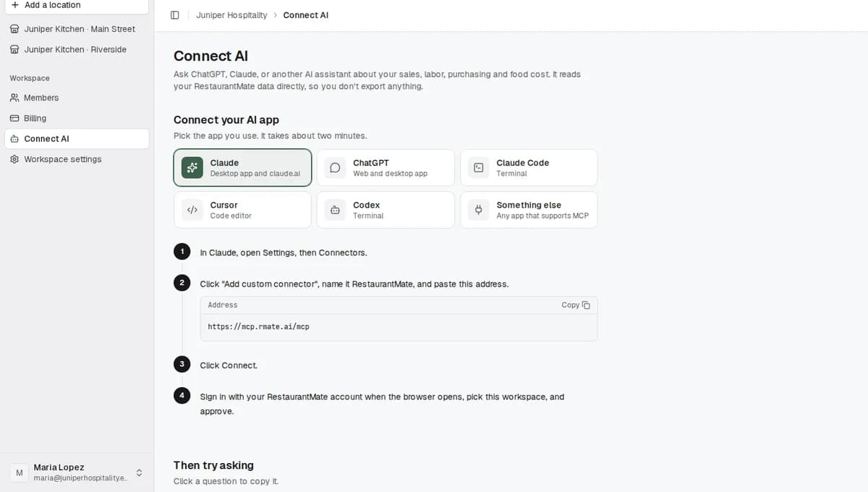Click the Juniper Hospitality breadcrumb
Viewport: 868px width, 492px height.
point(231,15)
